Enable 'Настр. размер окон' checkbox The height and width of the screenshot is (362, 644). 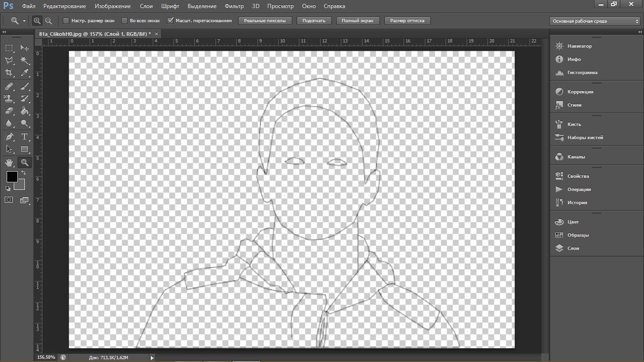coord(66,21)
